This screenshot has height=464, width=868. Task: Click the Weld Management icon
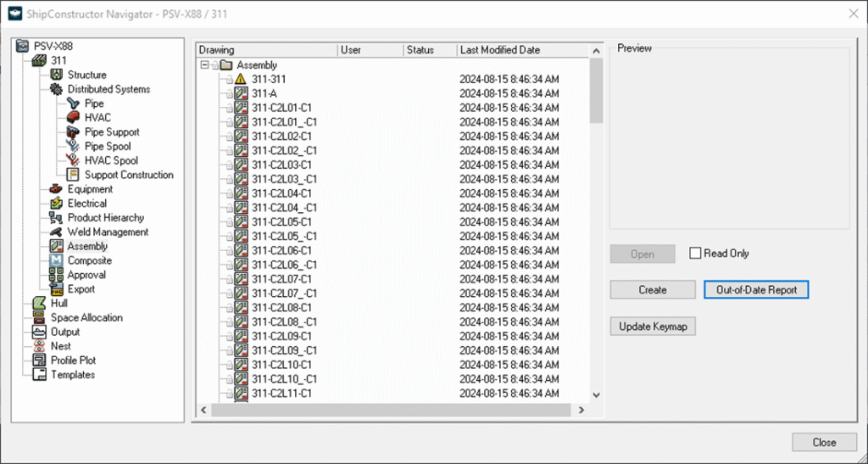click(57, 232)
